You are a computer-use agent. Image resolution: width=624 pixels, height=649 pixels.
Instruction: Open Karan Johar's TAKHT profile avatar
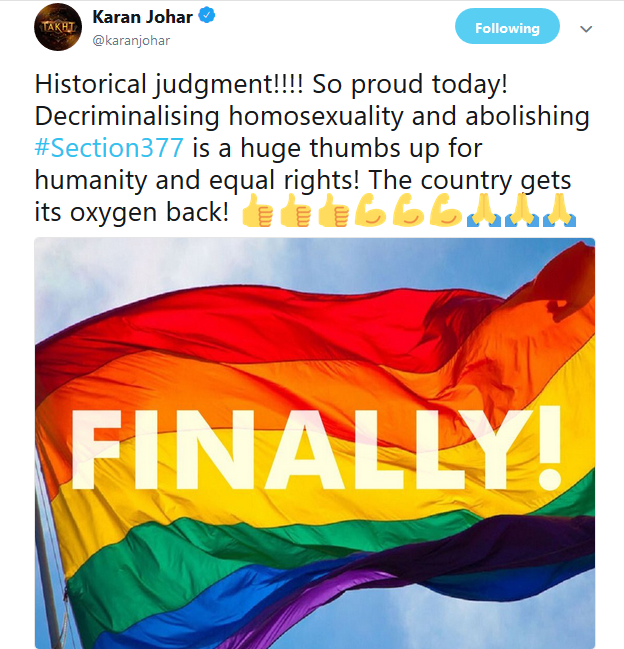tap(58, 27)
